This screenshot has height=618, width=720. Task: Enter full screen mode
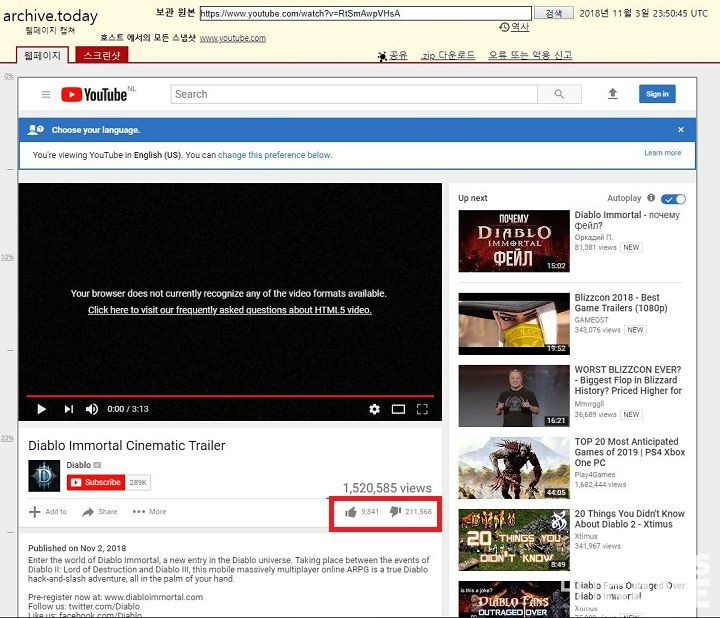[x=422, y=409]
